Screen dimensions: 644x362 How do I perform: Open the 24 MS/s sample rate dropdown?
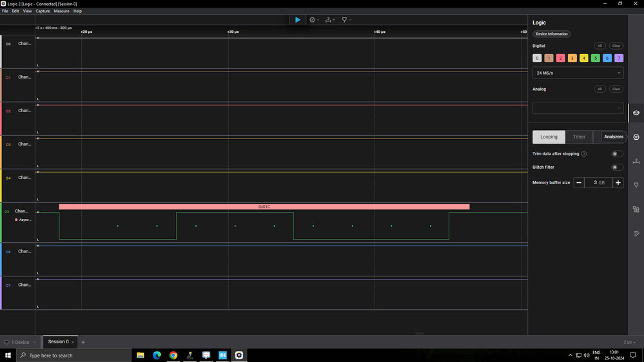coord(578,73)
